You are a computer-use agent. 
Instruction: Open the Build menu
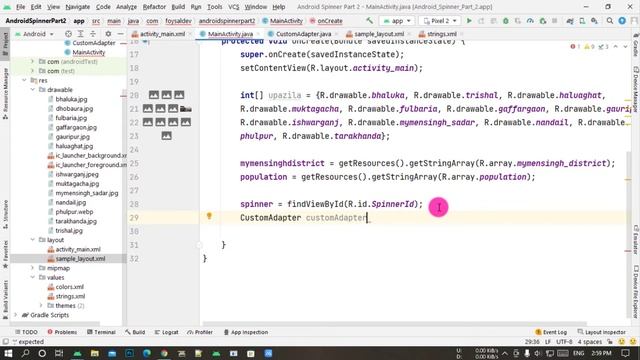pyautogui.click(x=178, y=7)
